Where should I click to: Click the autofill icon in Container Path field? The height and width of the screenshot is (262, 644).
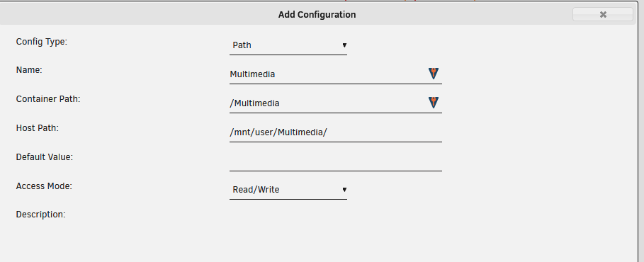[x=434, y=102]
